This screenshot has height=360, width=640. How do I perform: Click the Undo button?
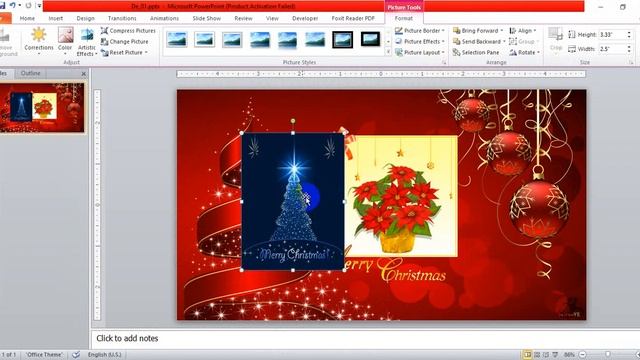[13, 6]
